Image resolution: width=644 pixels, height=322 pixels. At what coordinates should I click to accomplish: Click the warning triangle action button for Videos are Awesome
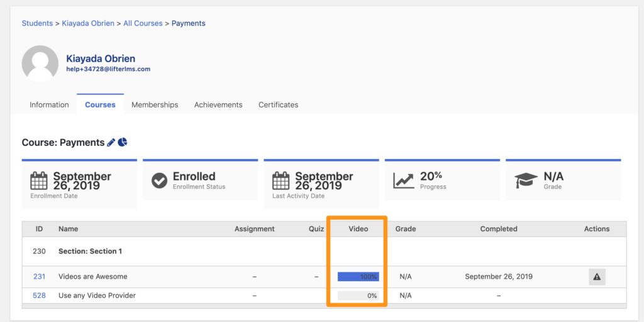pyautogui.click(x=597, y=277)
